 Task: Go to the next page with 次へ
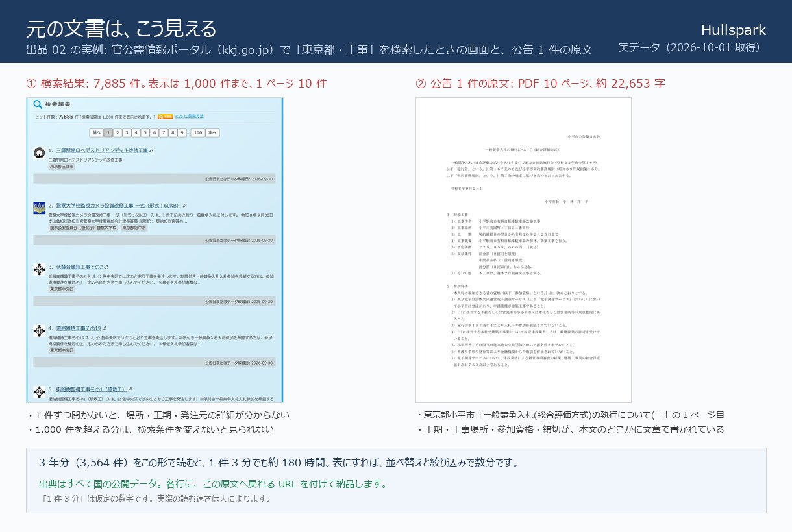[212, 133]
